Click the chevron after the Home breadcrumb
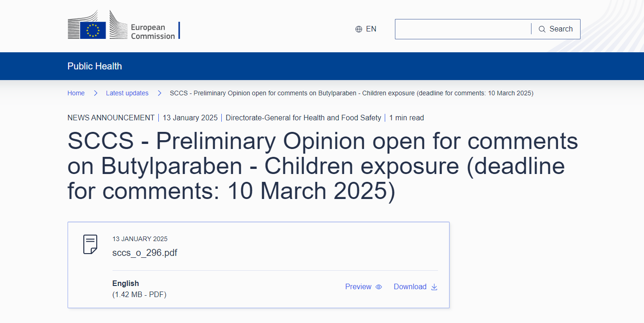Screen dimensions: 644x323 [95, 93]
